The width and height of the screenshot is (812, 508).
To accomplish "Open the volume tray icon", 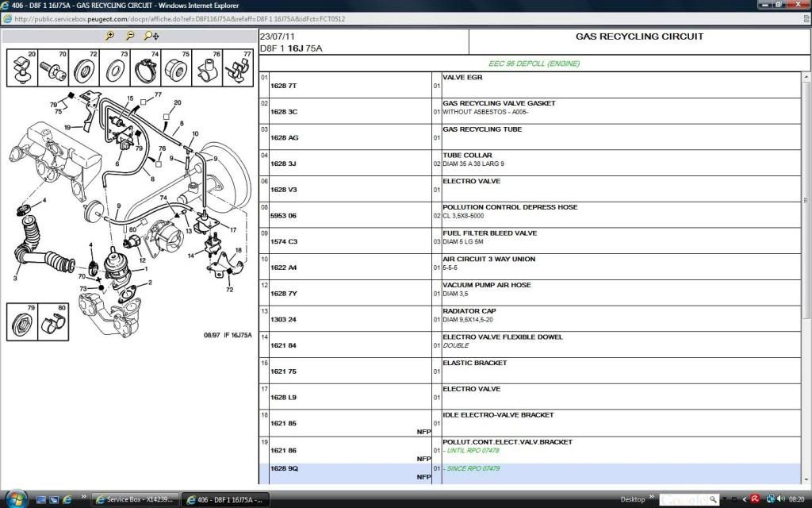I will click(x=780, y=500).
